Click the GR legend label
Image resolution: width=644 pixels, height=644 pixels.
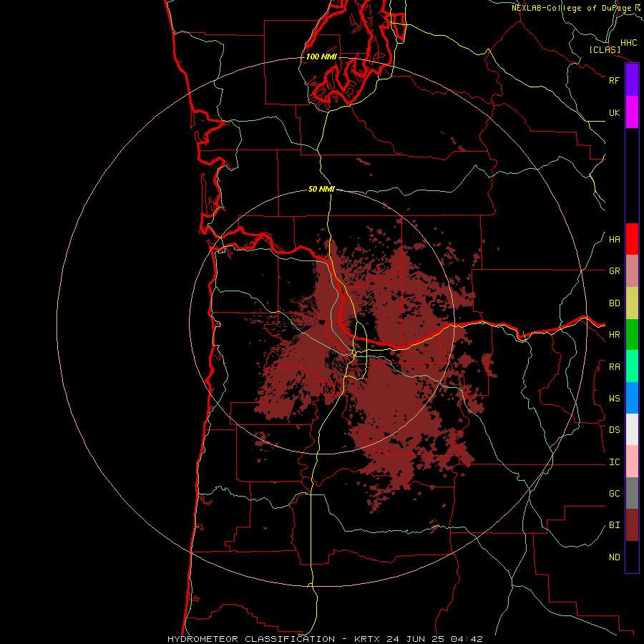click(614, 271)
